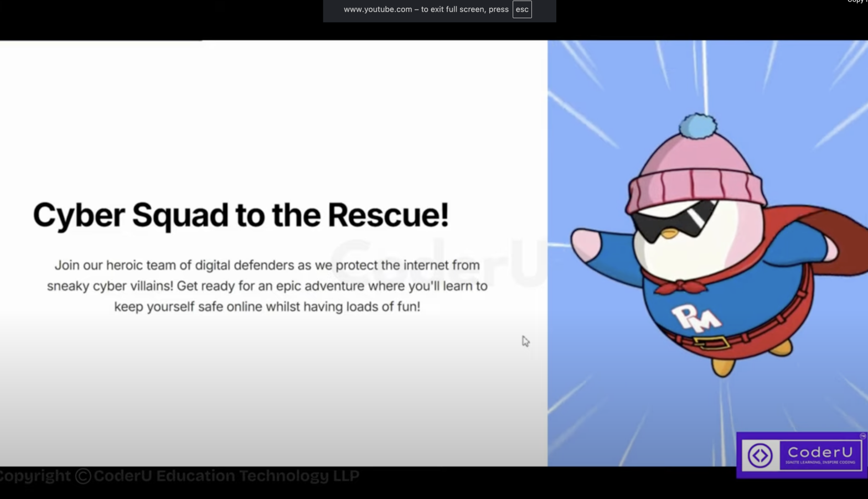Click the Ignite Learning, Inspire Coding tagline
The height and width of the screenshot is (499, 868).
(820, 462)
